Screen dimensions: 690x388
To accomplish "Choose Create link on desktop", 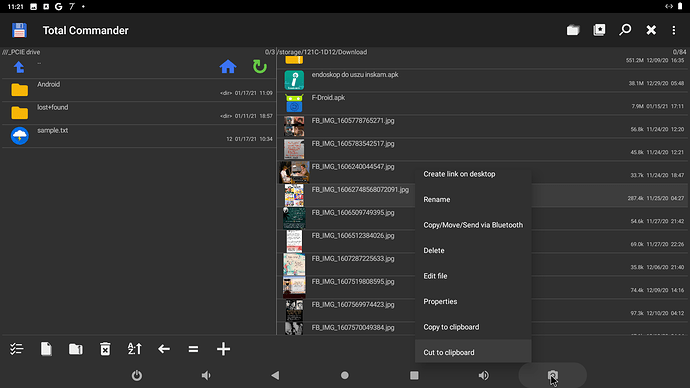I will coord(473,174).
